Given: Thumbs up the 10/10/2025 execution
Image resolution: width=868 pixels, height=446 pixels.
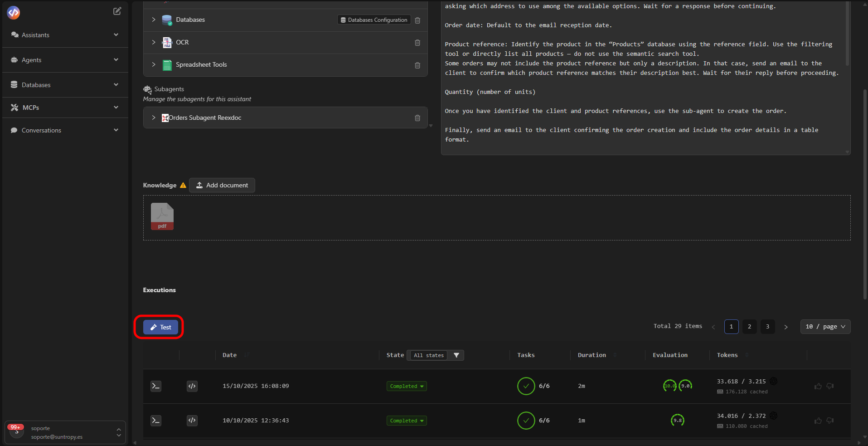Looking at the screenshot, I should tap(818, 421).
